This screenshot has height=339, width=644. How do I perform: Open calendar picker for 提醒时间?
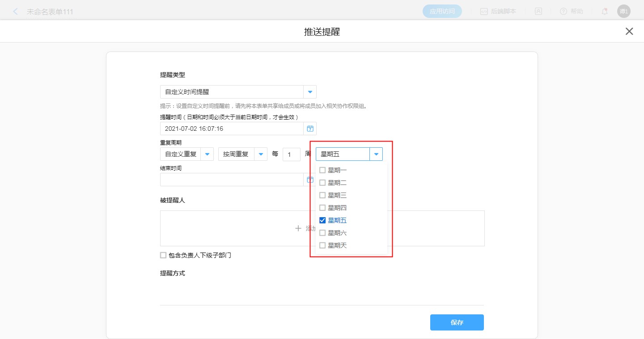click(310, 129)
